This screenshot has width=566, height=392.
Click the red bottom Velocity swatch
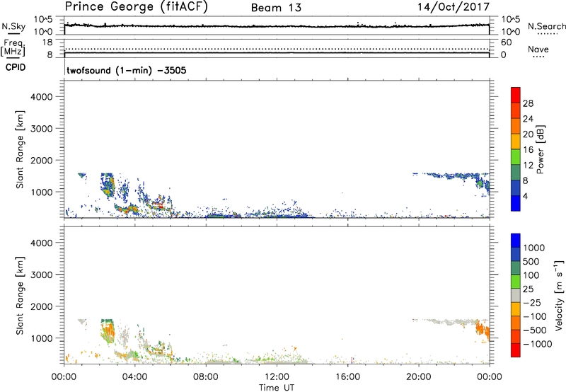point(516,350)
